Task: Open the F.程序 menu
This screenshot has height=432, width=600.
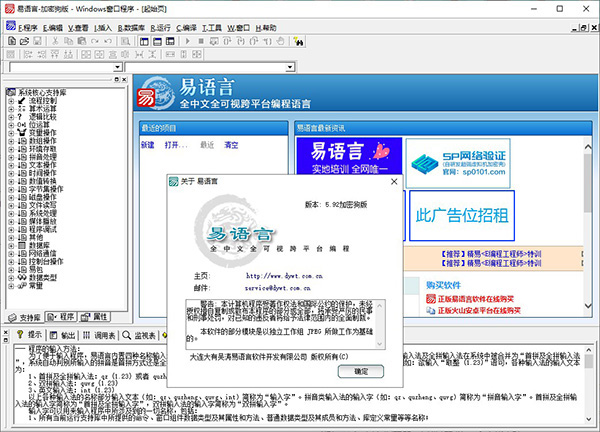Action: [x=28, y=28]
